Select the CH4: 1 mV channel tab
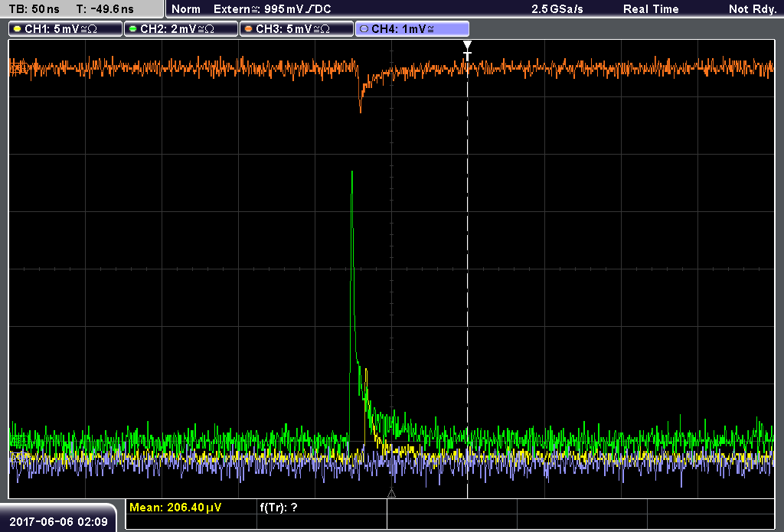 (412, 29)
